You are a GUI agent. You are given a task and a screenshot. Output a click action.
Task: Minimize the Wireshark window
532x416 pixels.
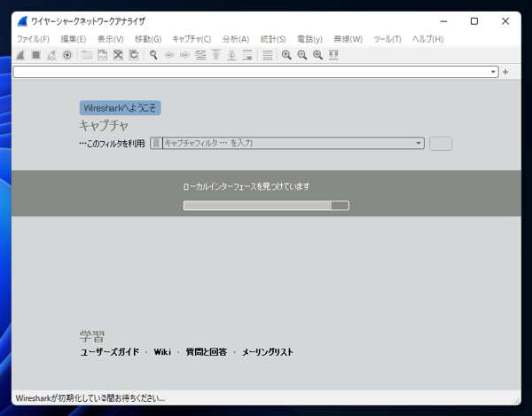pos(443,21)
